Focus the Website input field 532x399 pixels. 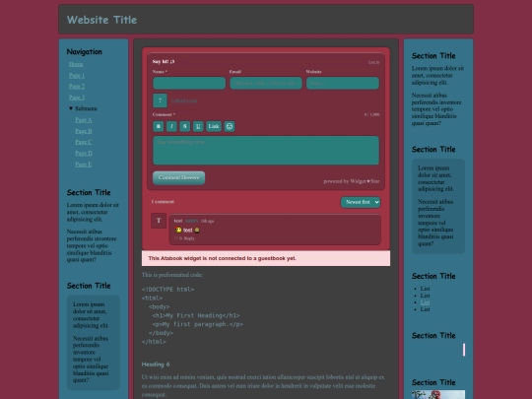[343, 83]
